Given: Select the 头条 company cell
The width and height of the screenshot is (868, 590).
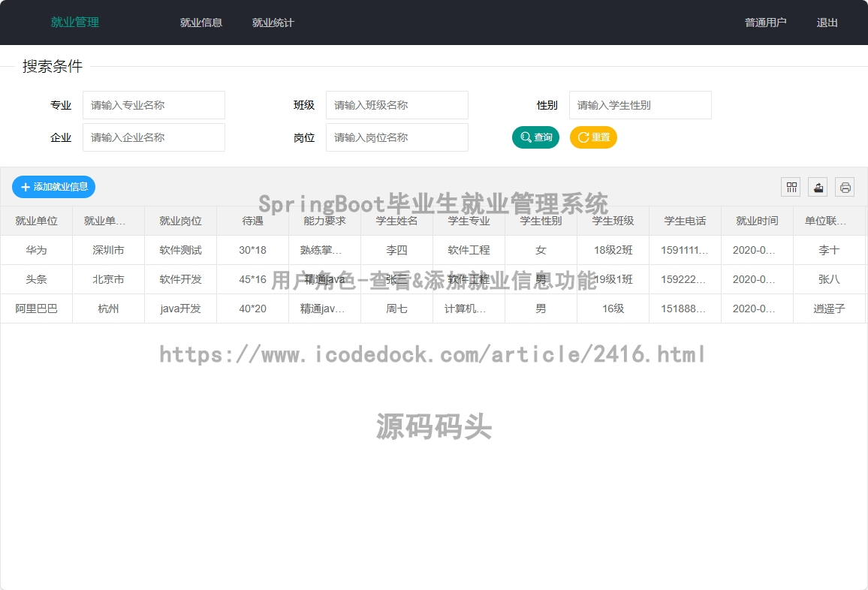Looking at the screenshot, I should tap(37, 279).
